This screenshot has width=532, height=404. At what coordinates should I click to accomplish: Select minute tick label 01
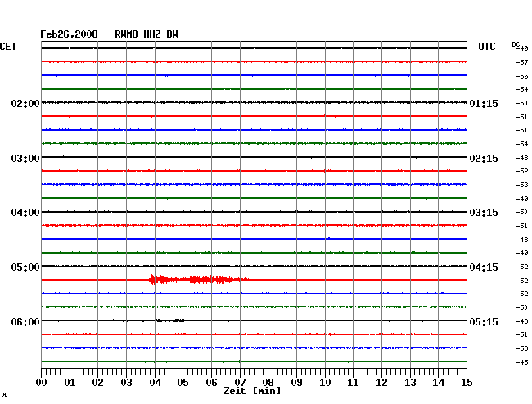tap(70, 383)
